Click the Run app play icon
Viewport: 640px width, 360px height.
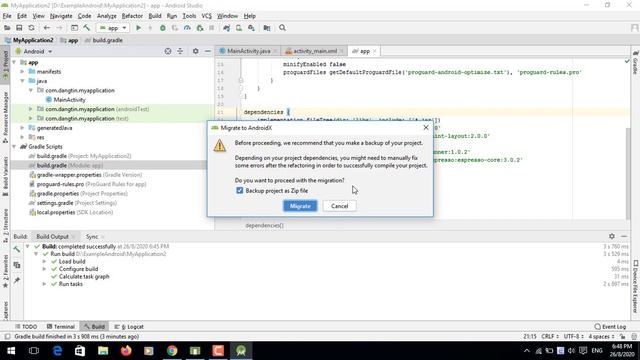(x=138, y=28)
